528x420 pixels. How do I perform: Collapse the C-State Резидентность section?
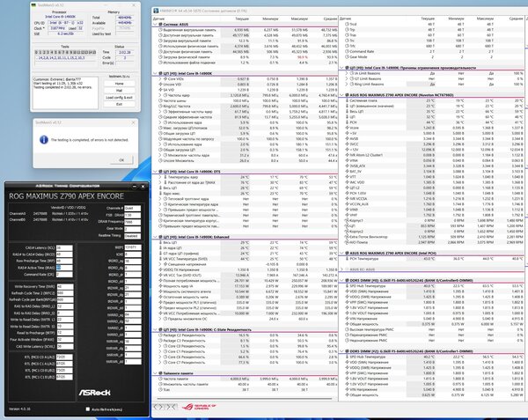[155, 329]
